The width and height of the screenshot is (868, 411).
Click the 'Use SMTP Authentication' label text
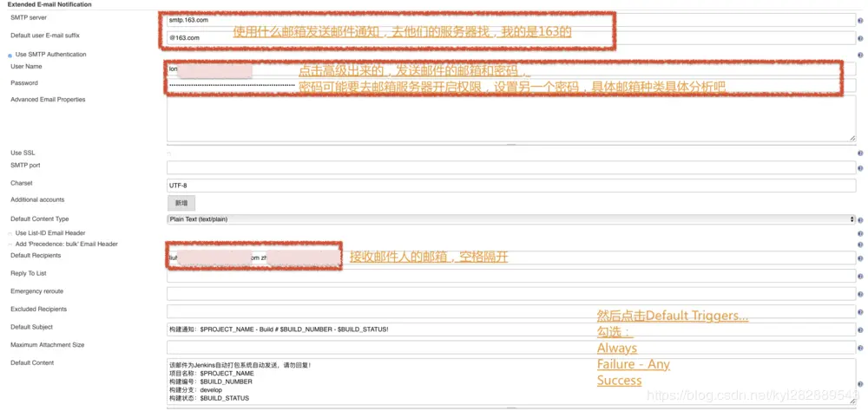(x=51, y=55)
